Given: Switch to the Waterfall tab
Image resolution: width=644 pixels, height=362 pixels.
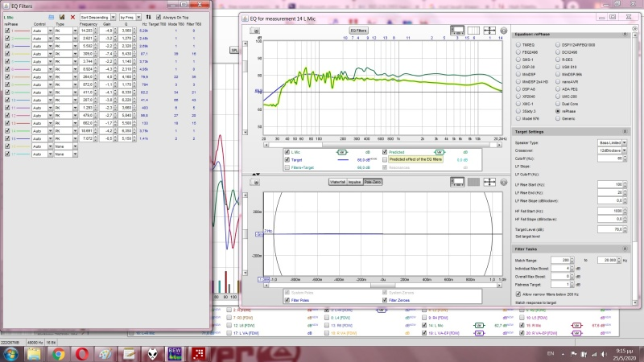Looking at the screenshot, I should point(337,182).
